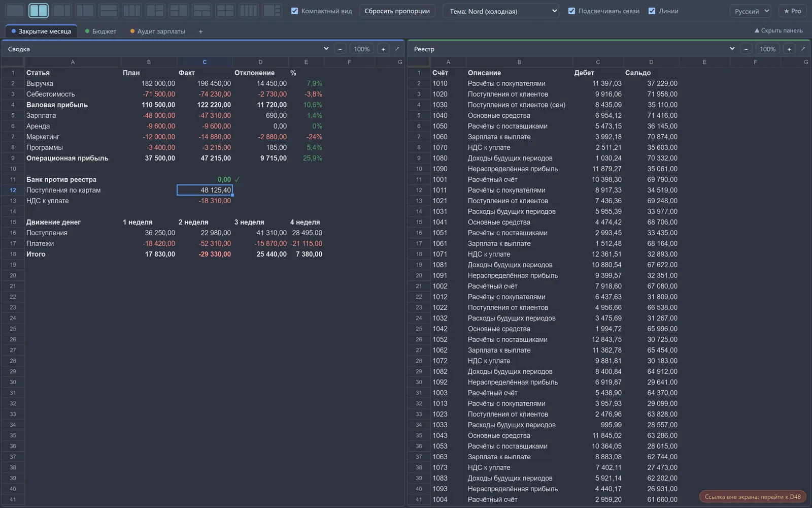The width and height of the screenshot is (812, 508).
Task: Reset Сводка zoom via the 100% button
Action: coord(362,49)
